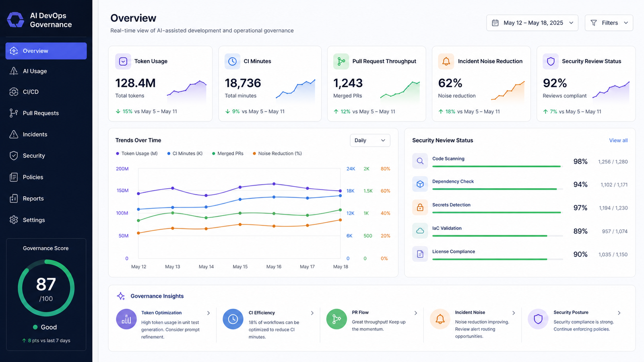Click the Incident Noise Reduction bell icon
The width and height of the screenshot is (644, 362).
pos(446,61)
